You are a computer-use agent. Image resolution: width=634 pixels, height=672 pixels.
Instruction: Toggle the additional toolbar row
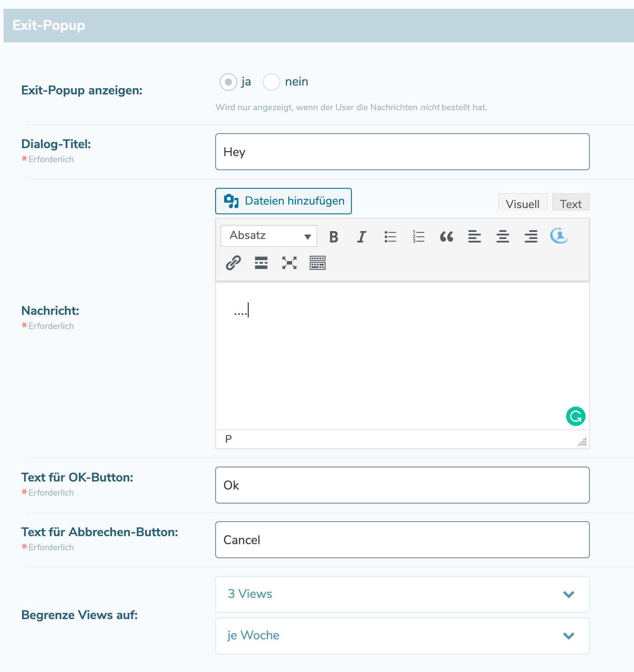317,263
